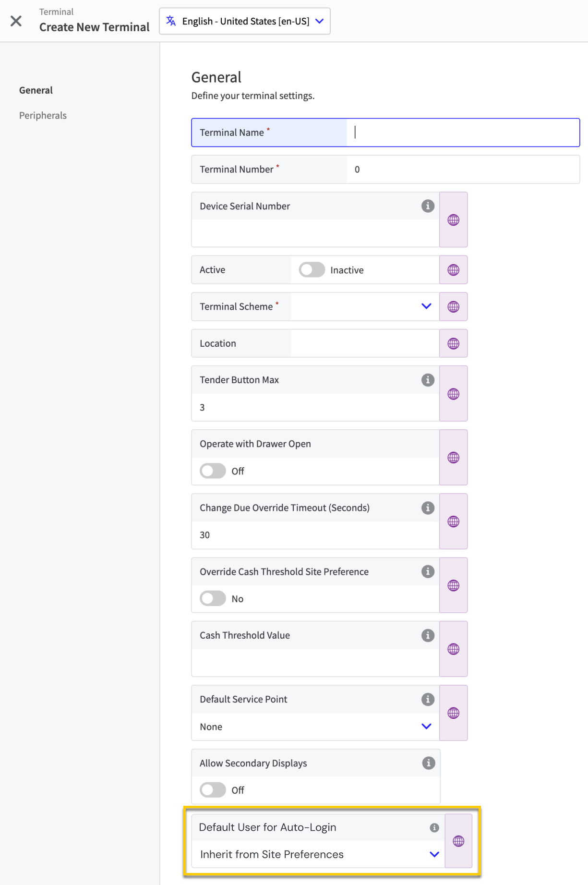Select the General section in the sidebar
This screenshot has height=885, width=588.
click(36, 90)
